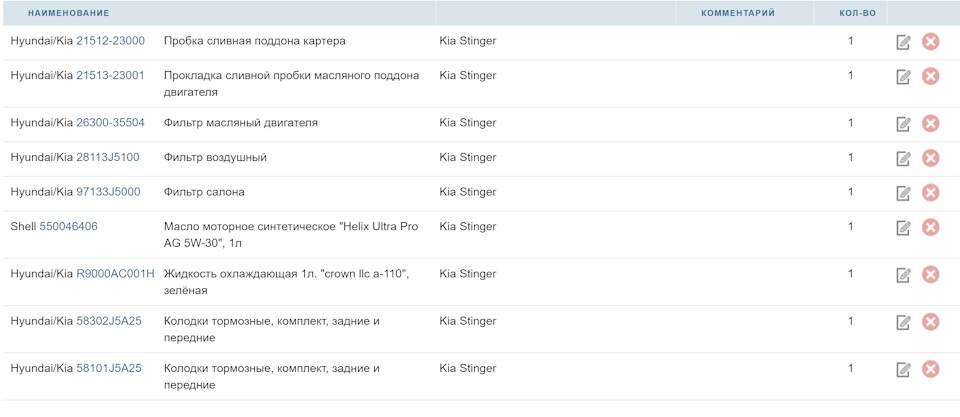Click the Наименование column header
This screenshot has height=417, width=960.
[69, 13]
